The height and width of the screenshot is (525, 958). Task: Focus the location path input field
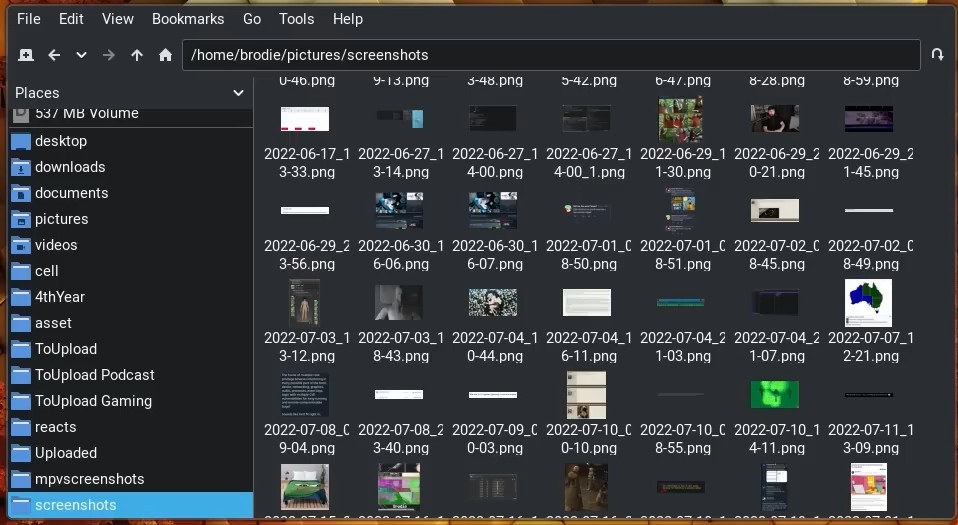click(551, 55)
